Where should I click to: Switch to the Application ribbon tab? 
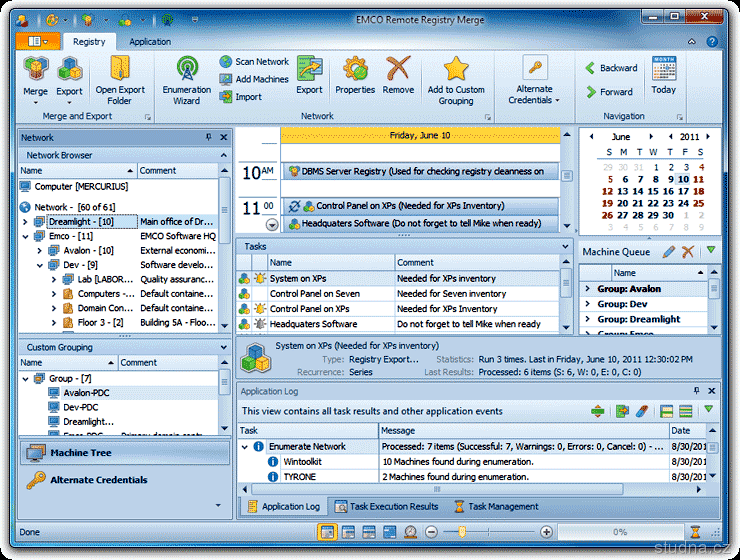[x=150, y=42]
